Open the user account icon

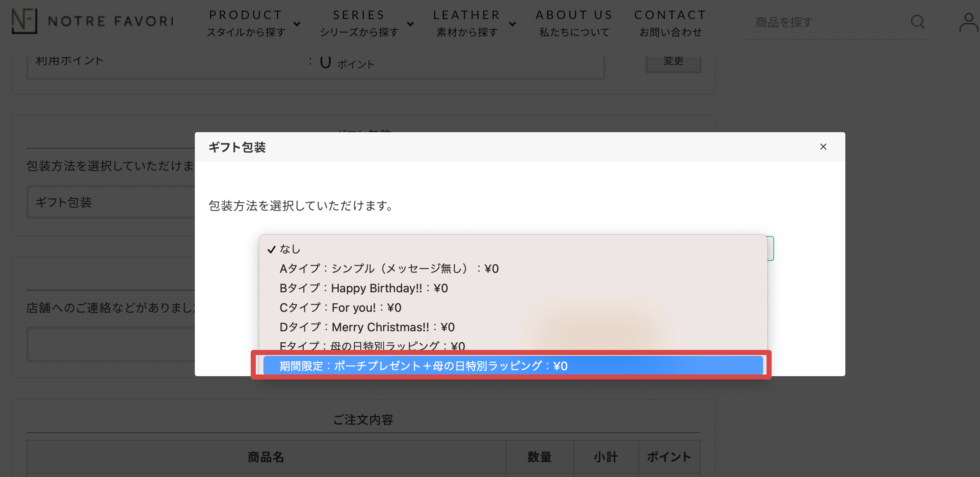pyautogui.click(x=968, y=22)
